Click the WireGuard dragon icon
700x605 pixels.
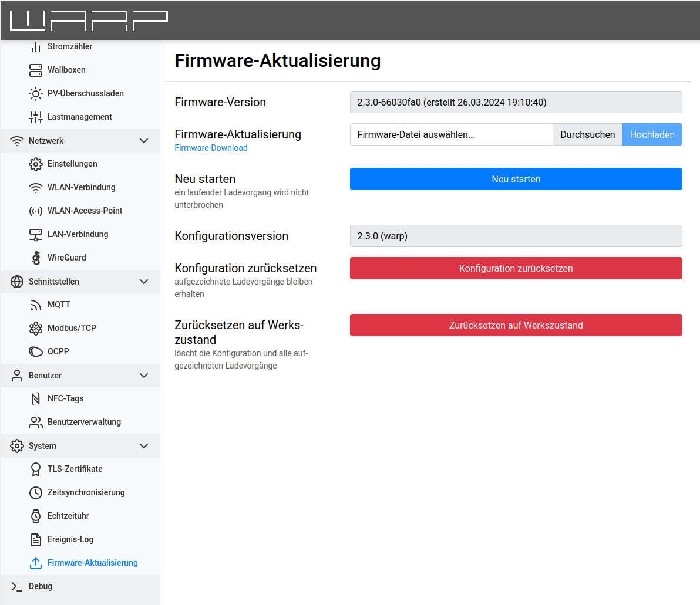(36, 258)
